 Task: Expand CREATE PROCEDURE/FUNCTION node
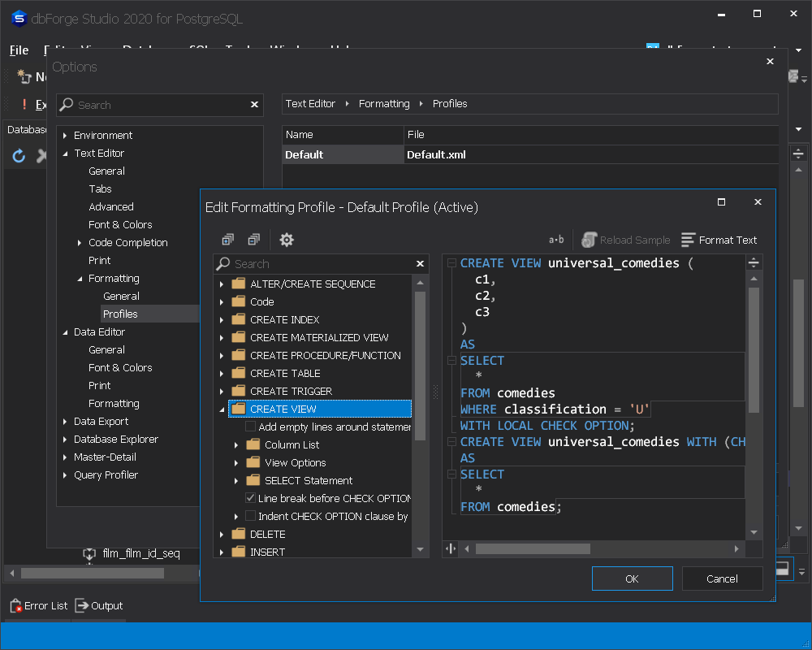click(222, 356)
